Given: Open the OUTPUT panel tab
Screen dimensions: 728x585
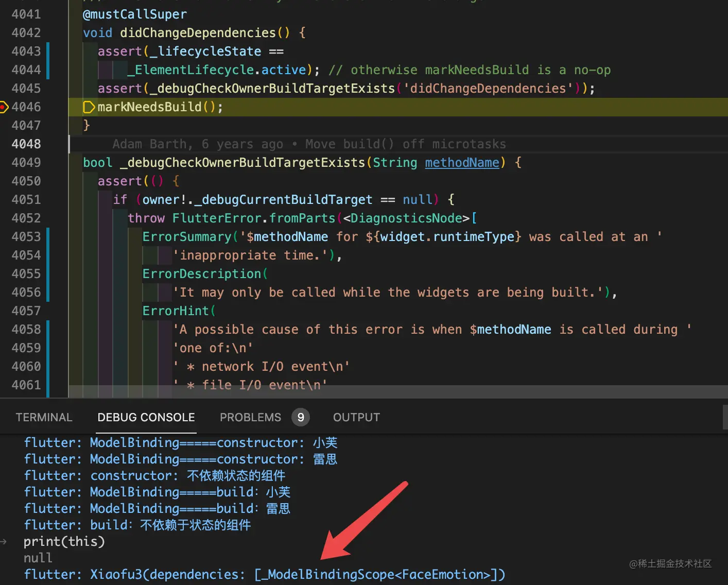Looking at the screenshot, I should [356, 417].
